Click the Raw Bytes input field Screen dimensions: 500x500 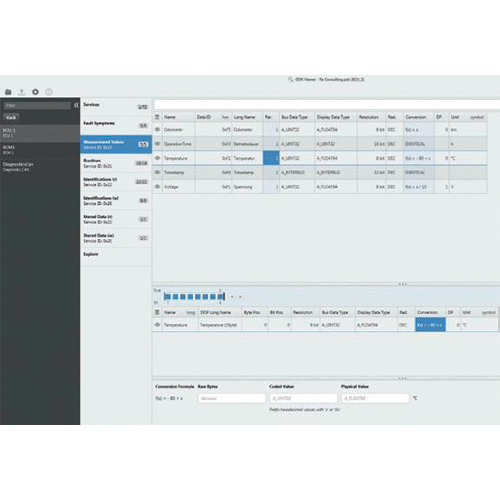[231, 398]
